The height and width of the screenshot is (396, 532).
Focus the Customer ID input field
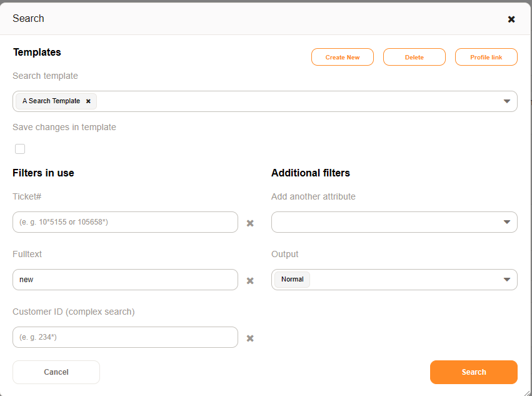pyautogui.click(x=125, y=337)
